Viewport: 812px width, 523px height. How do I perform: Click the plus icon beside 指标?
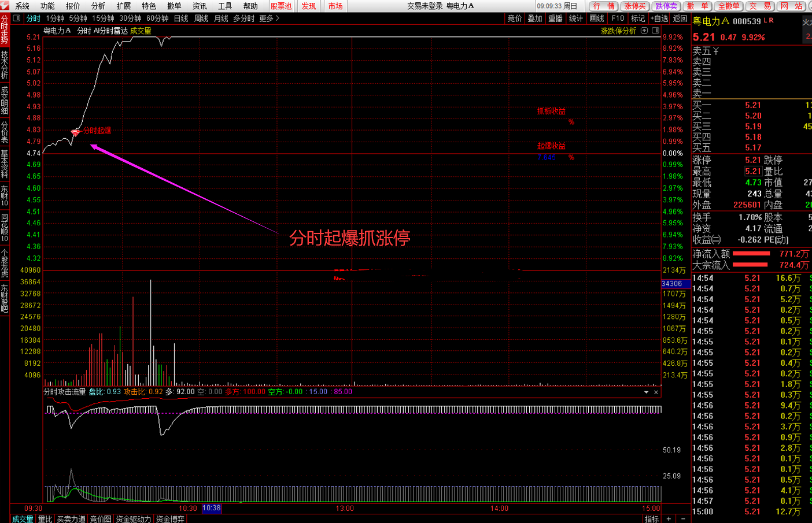tap(669, 518)
